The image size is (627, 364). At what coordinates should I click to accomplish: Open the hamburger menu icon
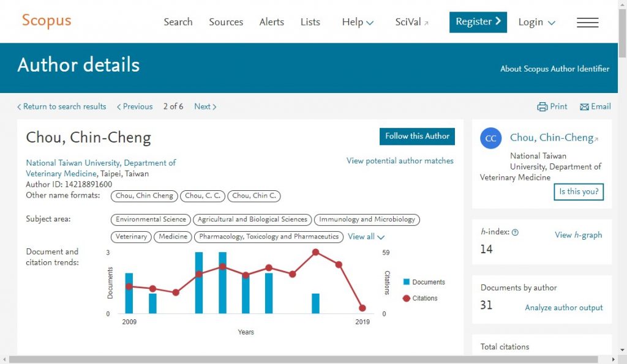click(x=587, y=23)
